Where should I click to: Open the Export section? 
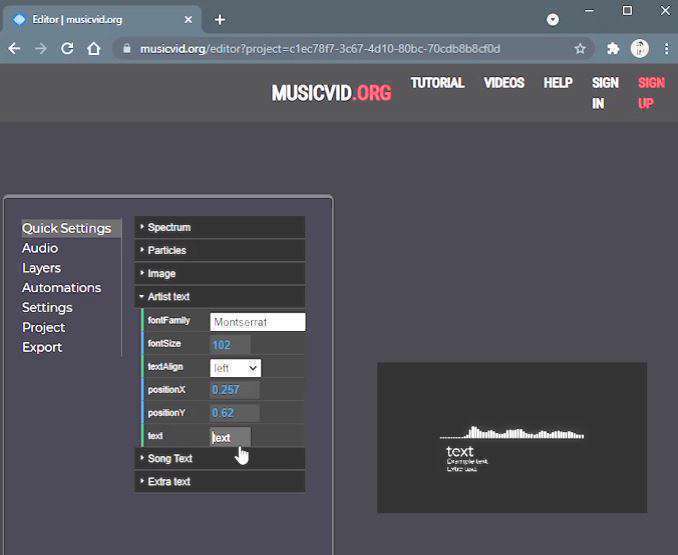point(42,348)
